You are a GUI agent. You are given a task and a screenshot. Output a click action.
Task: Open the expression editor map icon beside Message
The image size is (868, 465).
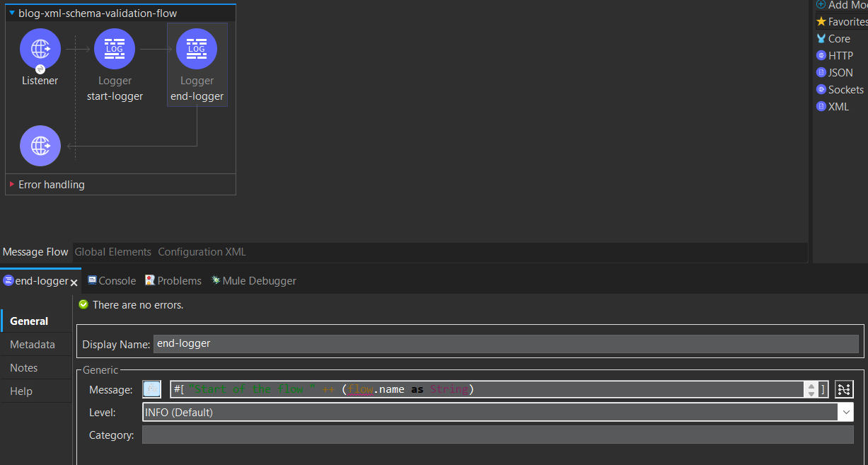[x=844, y=389]
